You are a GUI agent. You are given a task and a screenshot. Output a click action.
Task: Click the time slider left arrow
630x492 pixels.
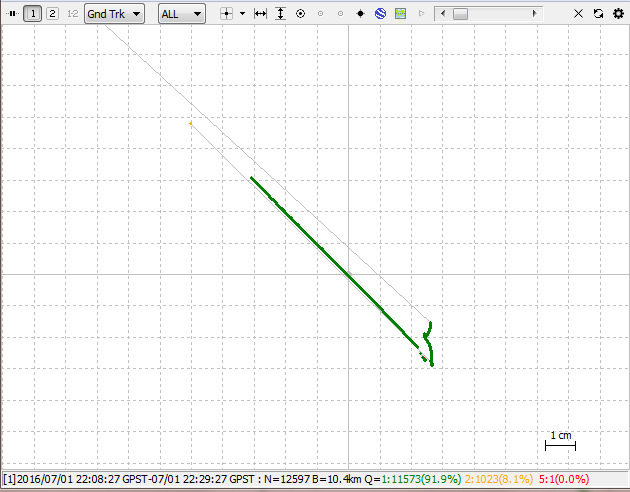442,14
